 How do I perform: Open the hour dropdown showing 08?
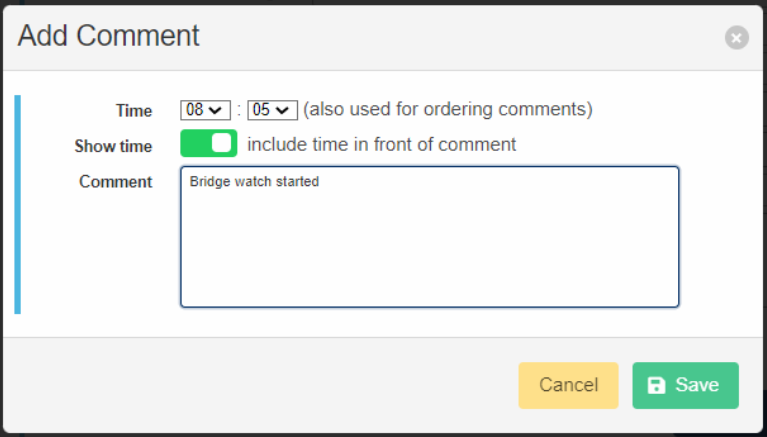coord(205,110)
